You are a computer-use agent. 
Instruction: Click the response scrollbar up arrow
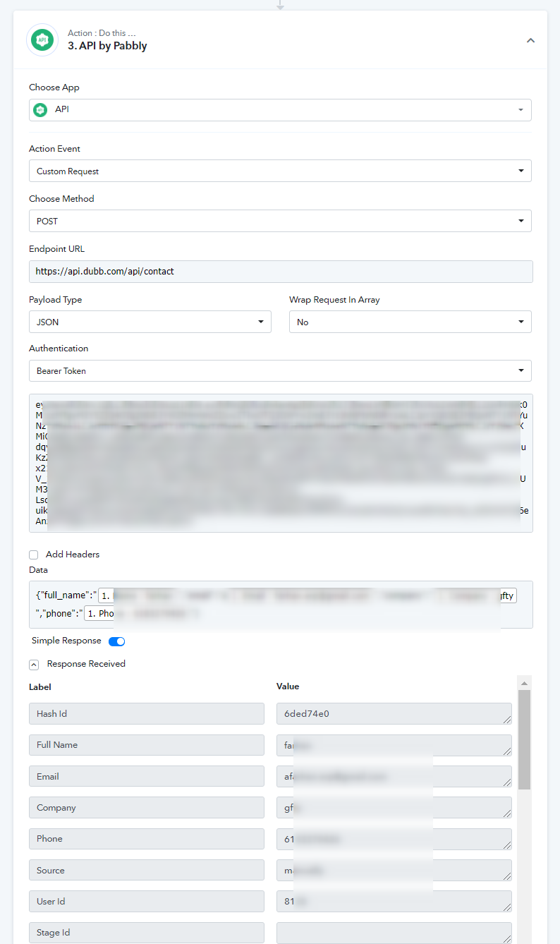524,683
